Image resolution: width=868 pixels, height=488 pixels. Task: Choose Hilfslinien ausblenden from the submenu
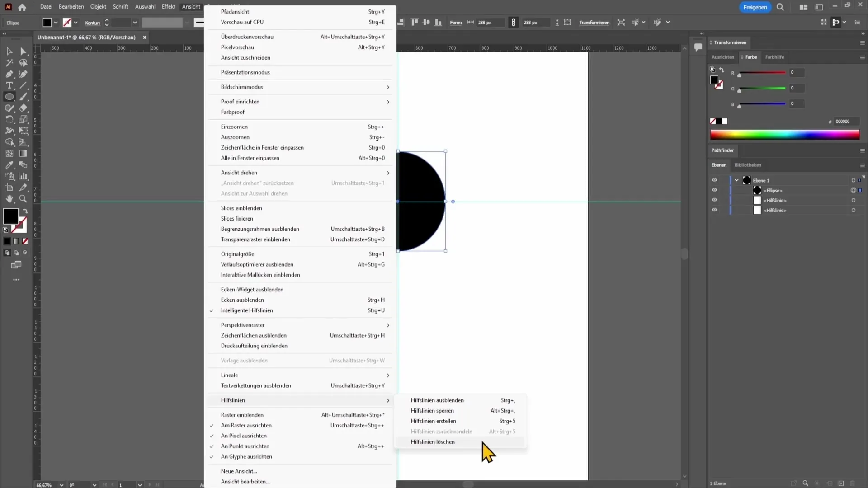[460, 400]
